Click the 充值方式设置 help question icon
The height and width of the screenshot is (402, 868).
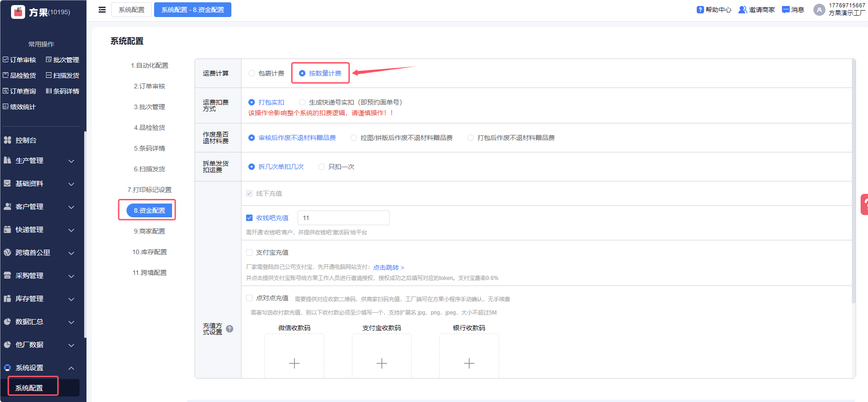230,329
